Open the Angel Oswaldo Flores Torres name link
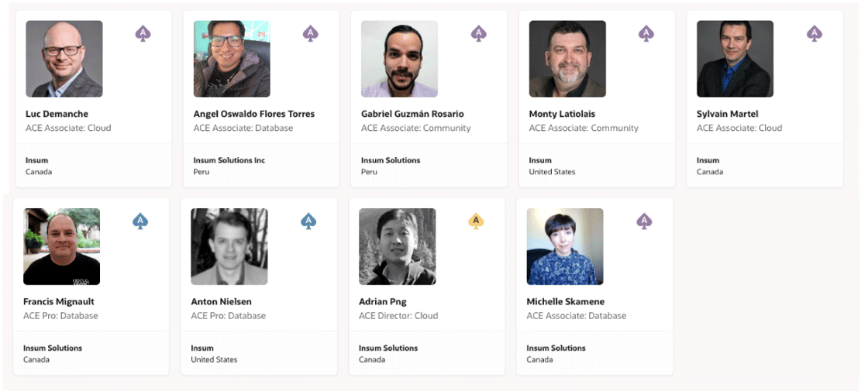The height and width of the screenshot is (391, 868). coord(254,114)
